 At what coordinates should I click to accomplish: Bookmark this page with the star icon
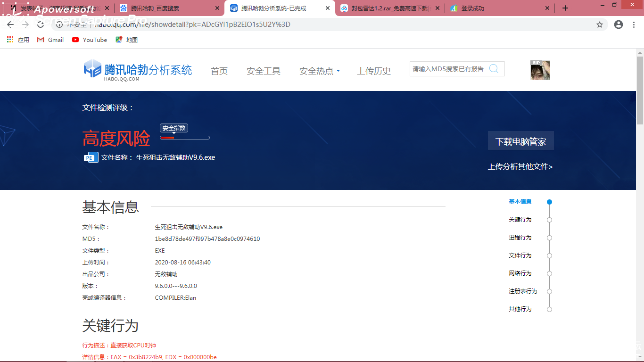[x=600, y=25]
